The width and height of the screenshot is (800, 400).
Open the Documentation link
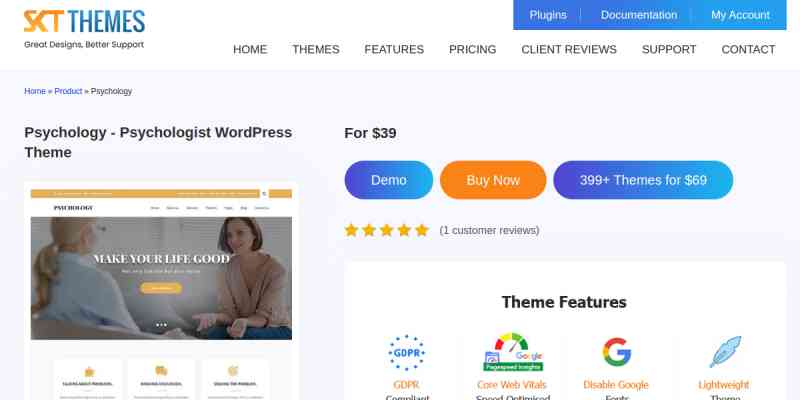639,15
